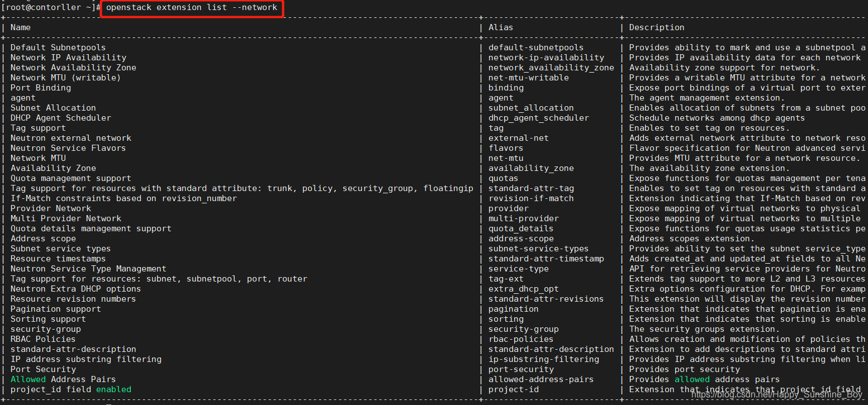Select the 'Provider Network' name cell
868x405 pixels.
(51, 208)
